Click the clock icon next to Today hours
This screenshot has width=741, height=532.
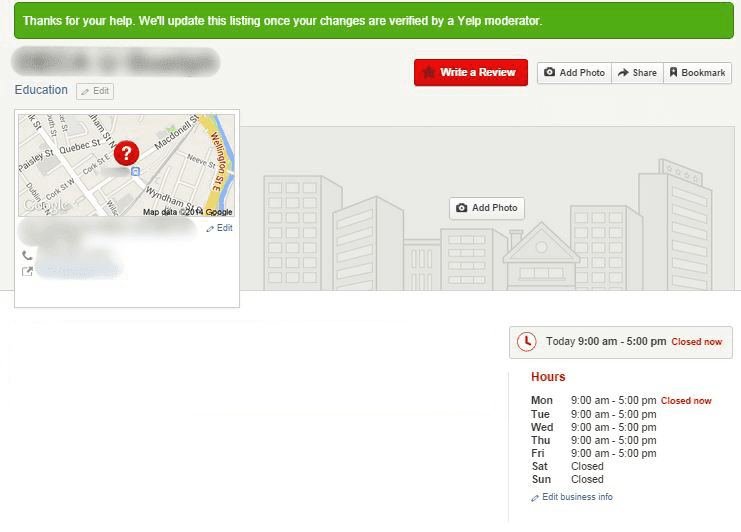point(526,341)
